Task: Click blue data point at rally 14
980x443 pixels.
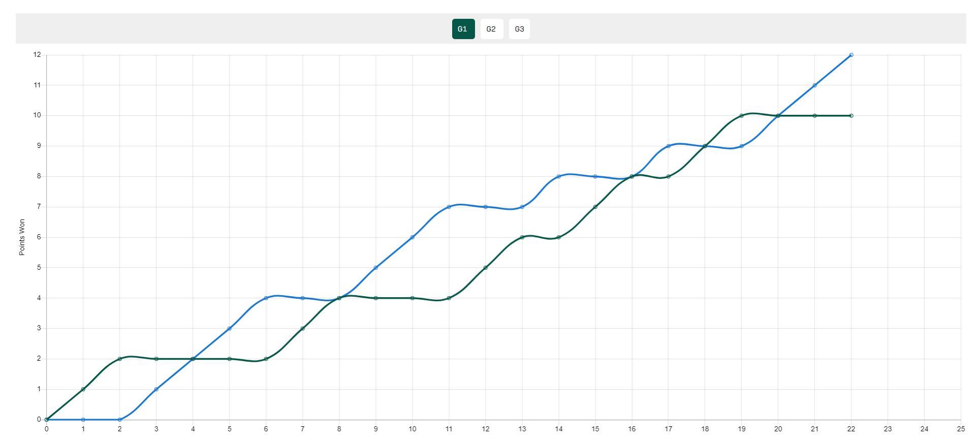Action: point(558,176)
